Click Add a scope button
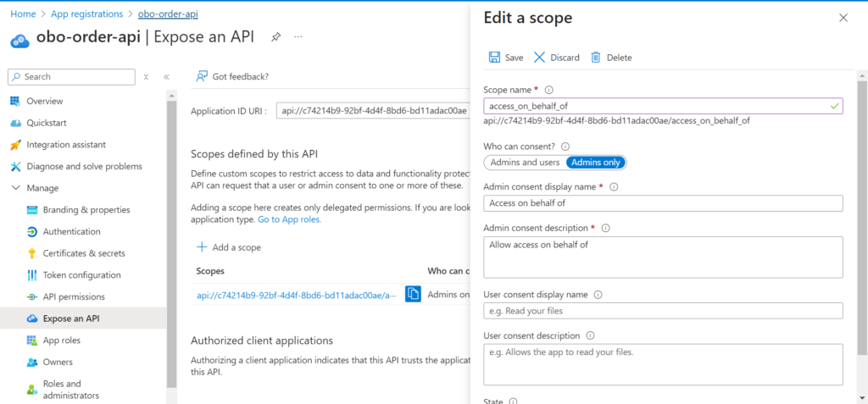This screenshot has height=404, width=868. pos(229,247)
